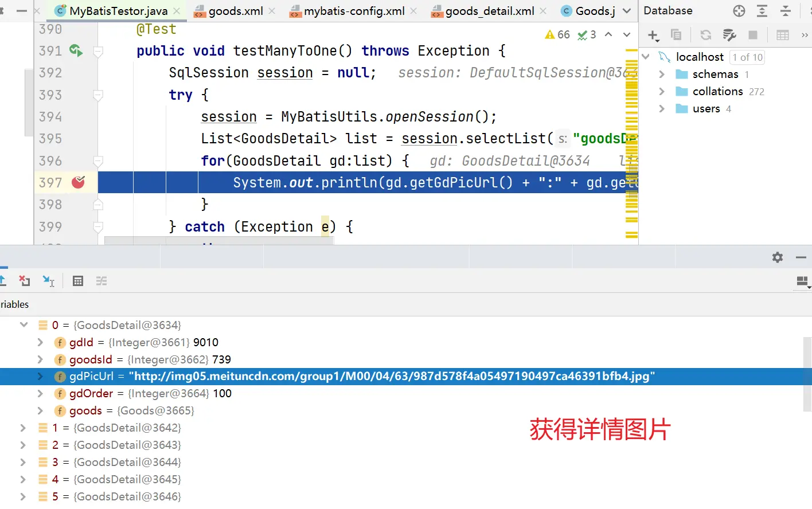The image size is (812, 509).
Task: Duplicate data source in Database toolbar
Action: [x=676, y=35]
